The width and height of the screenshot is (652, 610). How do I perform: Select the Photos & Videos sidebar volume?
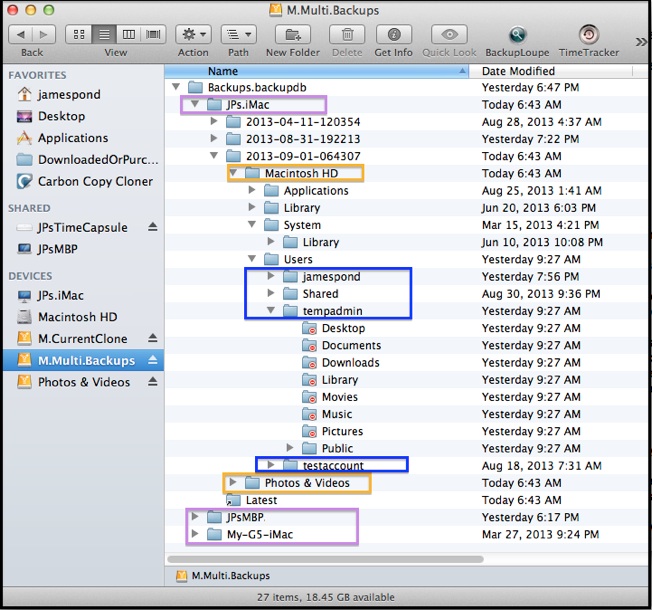point(84,382)
